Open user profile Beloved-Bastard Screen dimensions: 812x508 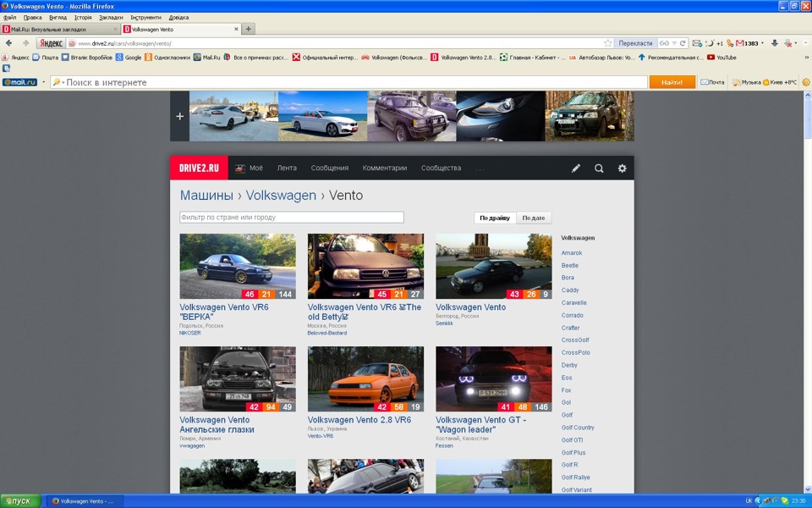(327, 334)
